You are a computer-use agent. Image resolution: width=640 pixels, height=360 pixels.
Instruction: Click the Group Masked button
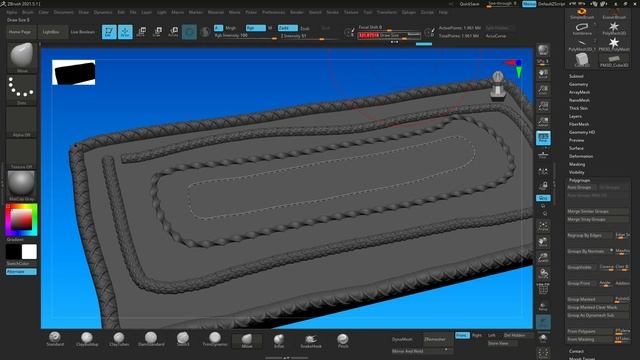(589, 299)
